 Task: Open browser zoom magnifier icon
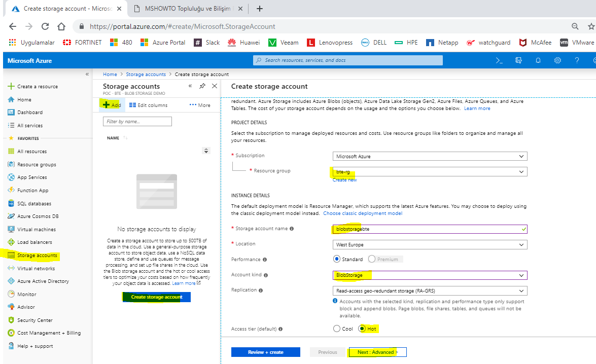tap(575, 26)
